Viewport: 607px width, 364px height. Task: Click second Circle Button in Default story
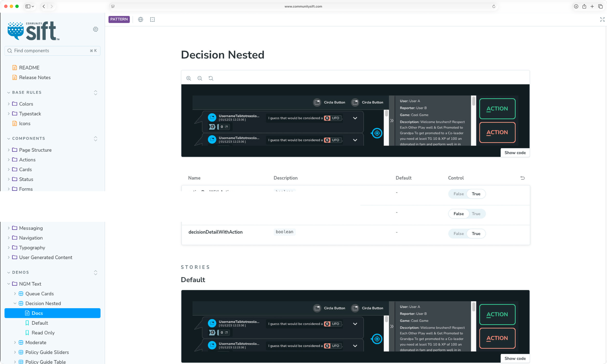coord(367,308)
